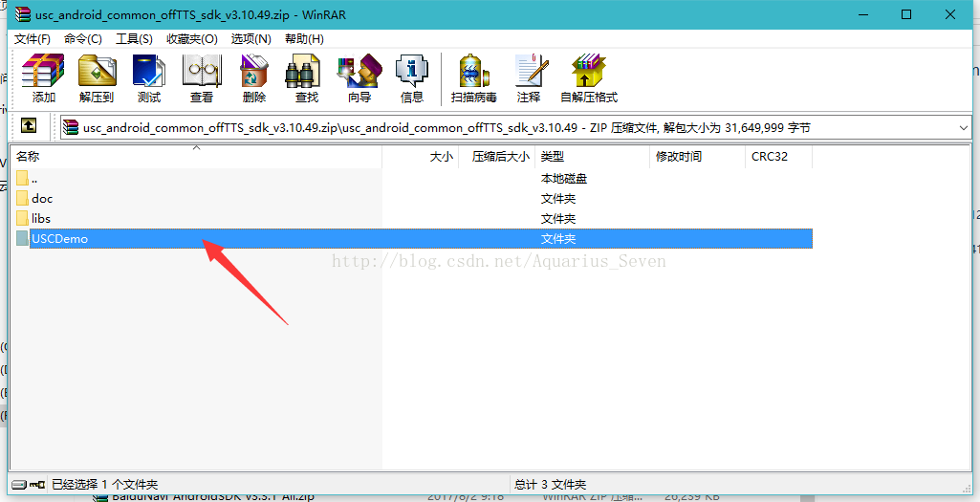Click the doc folder icon

pyautogui.click(x=23, y=198)
